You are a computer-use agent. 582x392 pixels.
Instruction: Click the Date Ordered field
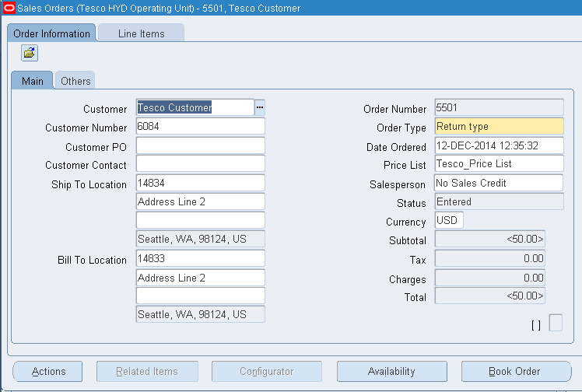500,145
